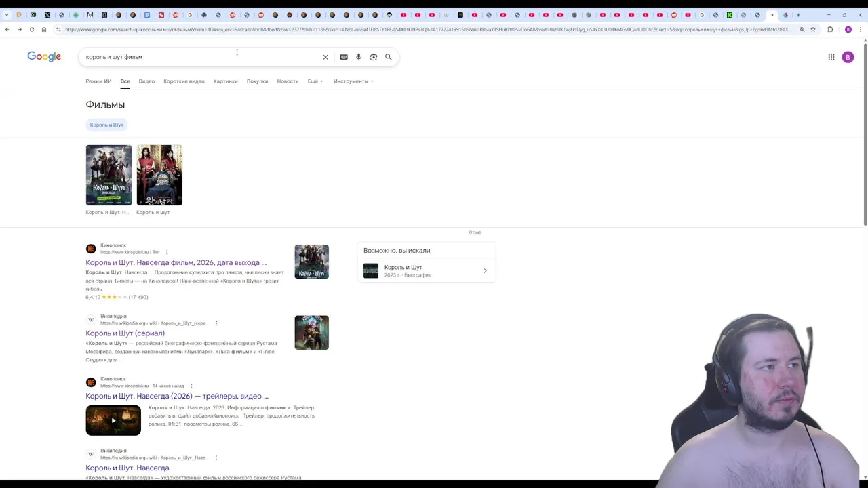Open the first Kinopoisk result thumbnail
Image resolution: width=868 pixels, height=488 pixels.
[x=311, y=262]
